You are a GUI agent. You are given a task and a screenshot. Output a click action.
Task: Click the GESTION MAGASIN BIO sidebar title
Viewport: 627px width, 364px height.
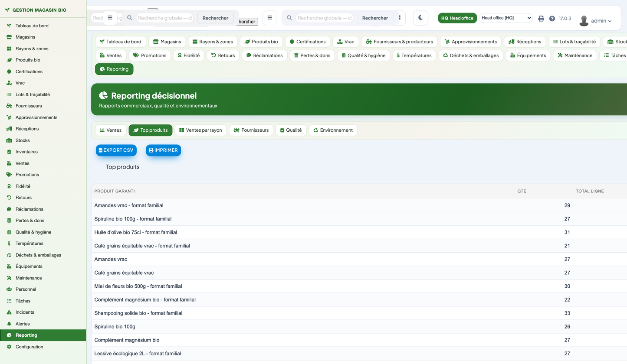click(39, 10)
